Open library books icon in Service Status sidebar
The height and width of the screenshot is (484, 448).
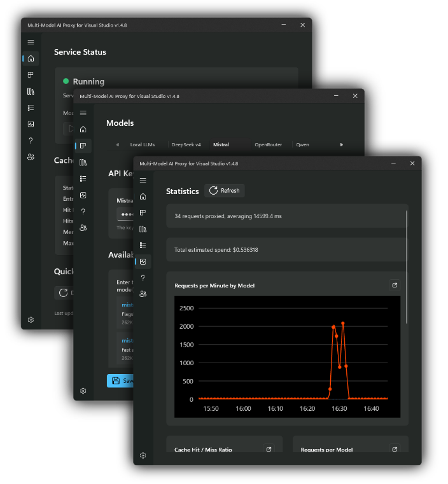pos(31,92)
